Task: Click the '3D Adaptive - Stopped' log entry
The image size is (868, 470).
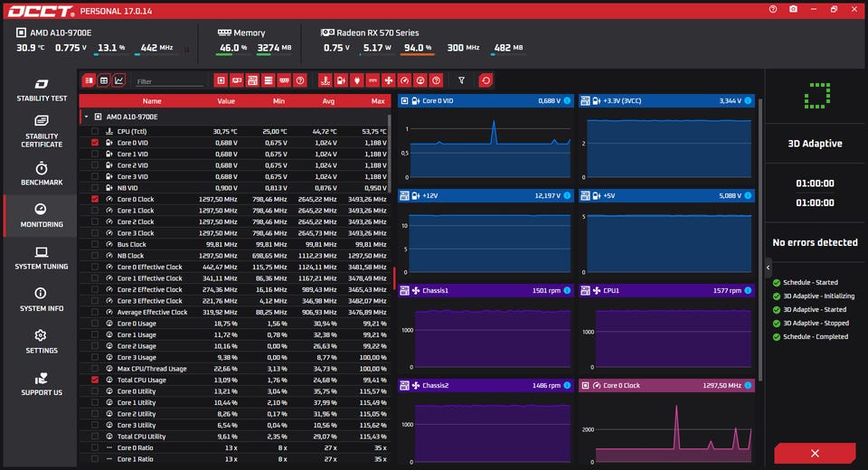Action: [x=816, y=324]
